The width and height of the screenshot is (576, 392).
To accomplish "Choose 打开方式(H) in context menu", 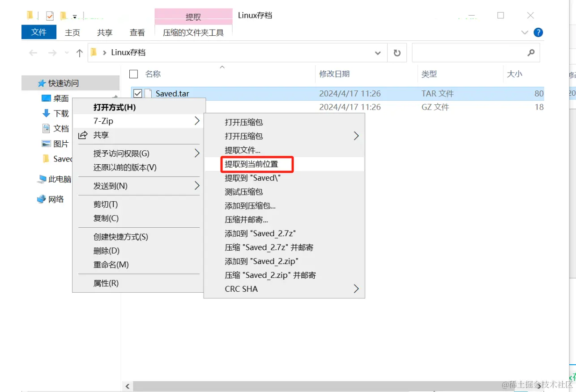I will coord(115,107).
